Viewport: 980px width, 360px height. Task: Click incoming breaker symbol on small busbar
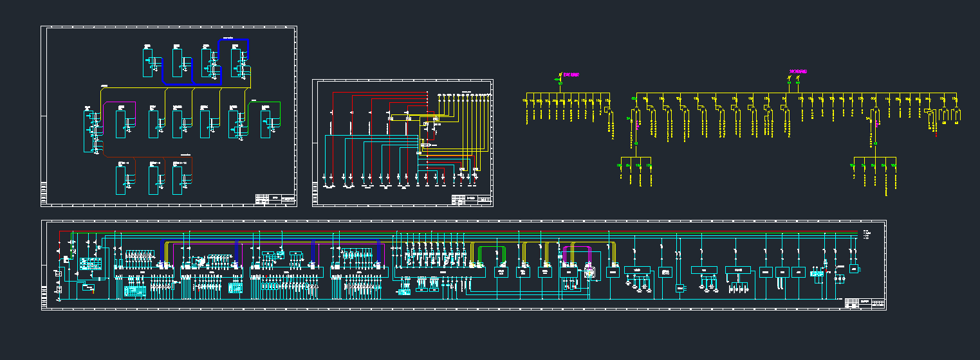(558, 82)
